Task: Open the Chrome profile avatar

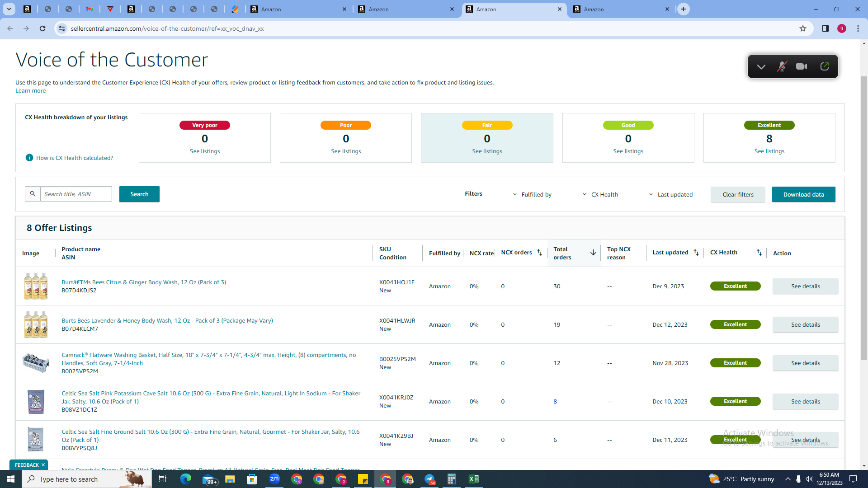Action: click(842, 28)
